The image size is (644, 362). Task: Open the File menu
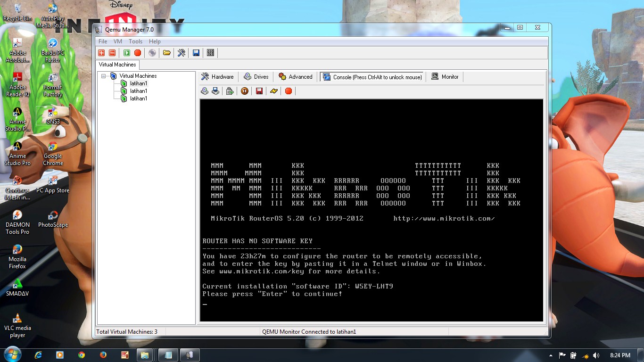(103, 41)
